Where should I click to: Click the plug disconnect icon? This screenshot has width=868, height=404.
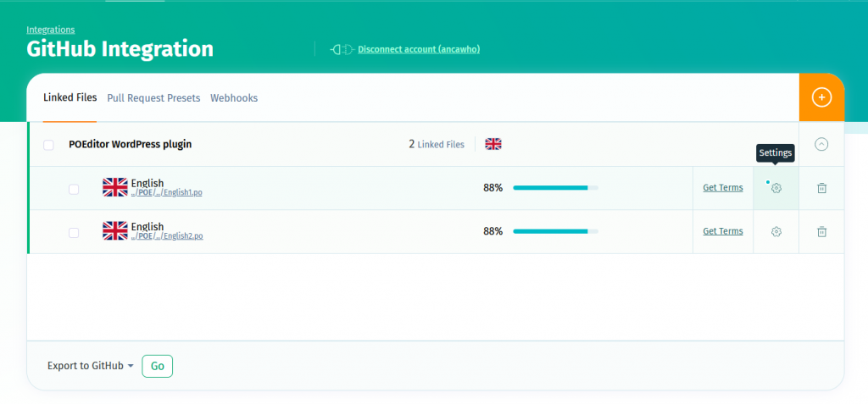tap(342, 49)
